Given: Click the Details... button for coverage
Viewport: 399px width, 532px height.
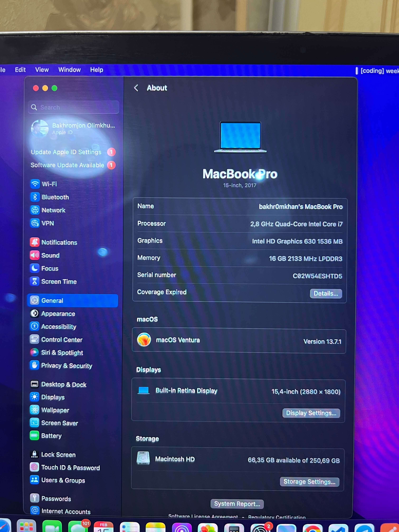Looking at the screenshot, I should [326, 293].
